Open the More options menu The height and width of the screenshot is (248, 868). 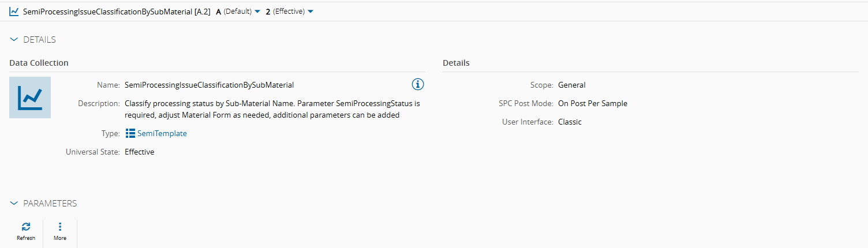60,227
